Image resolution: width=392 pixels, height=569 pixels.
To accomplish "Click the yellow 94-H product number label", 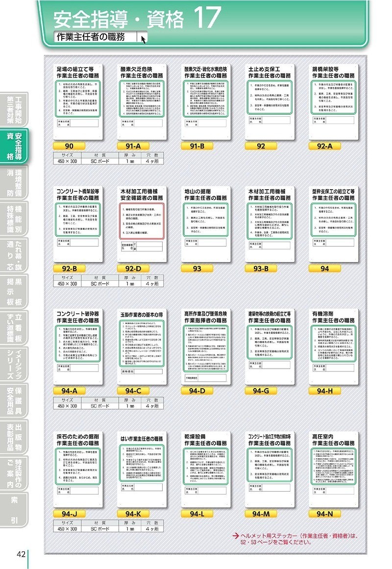I will [324, 391].
